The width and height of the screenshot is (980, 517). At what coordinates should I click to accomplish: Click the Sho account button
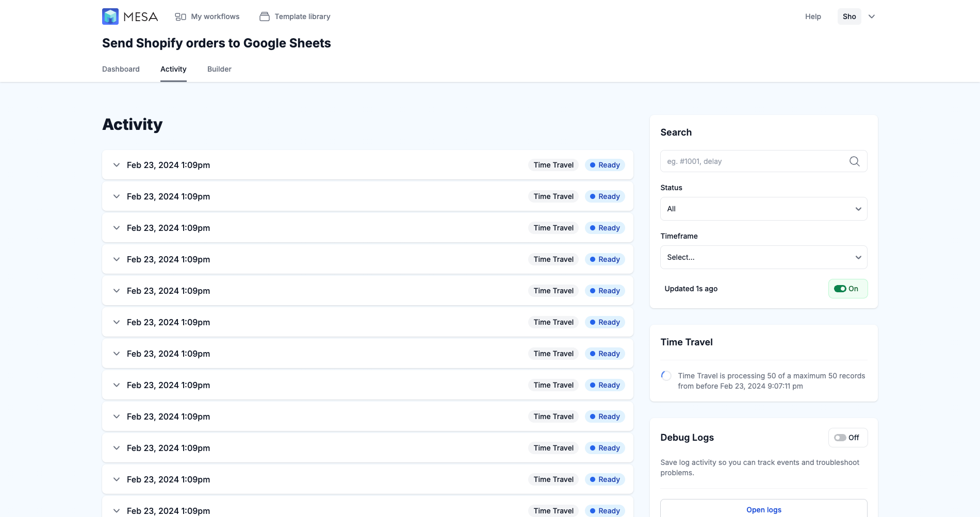(849, 16)
